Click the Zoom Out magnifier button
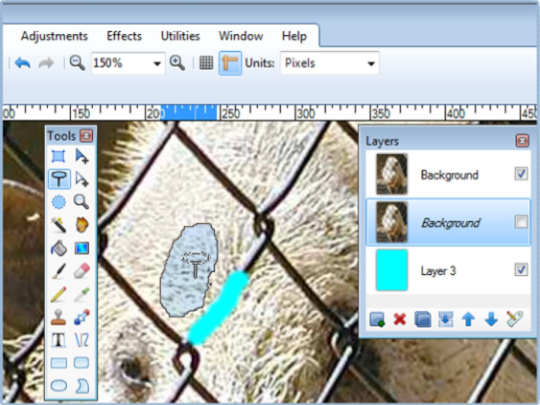The image size is (540, 405). coord(77,63)
